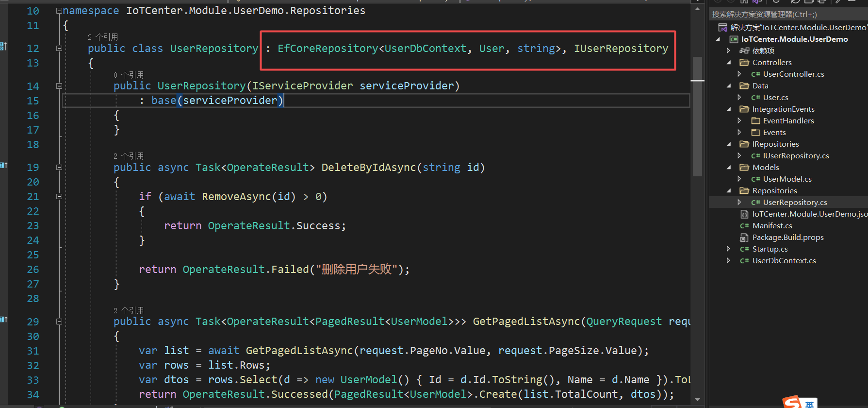
Task: Click the Sogou input method icon
Action: [793, 402]
